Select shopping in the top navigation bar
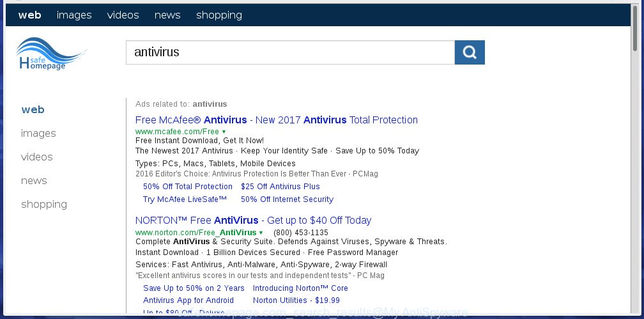Image resolution: width=644 pixels, height=319 pixels. tap(219, 15)
